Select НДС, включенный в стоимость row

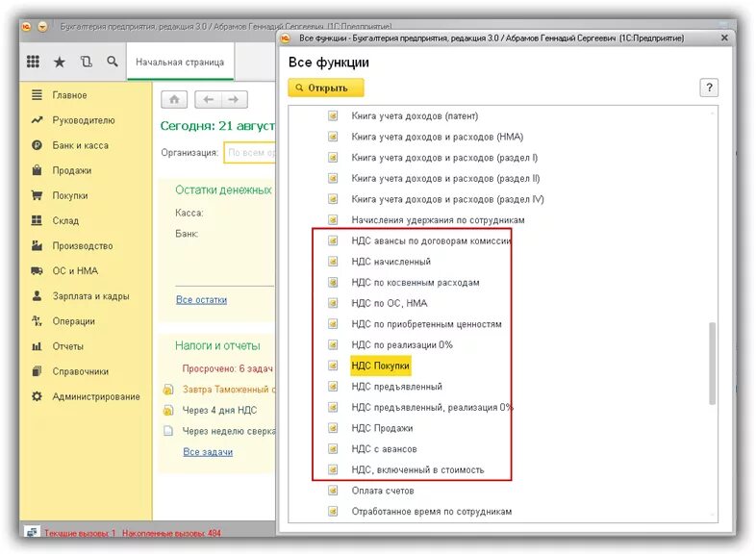[x=417, y=469]
